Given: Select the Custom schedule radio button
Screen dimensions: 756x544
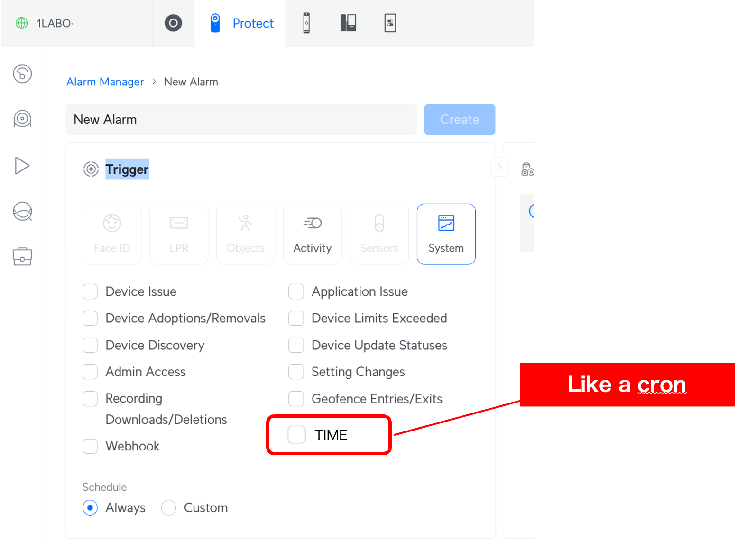Looking at the screenshot, I should [169, 508].
